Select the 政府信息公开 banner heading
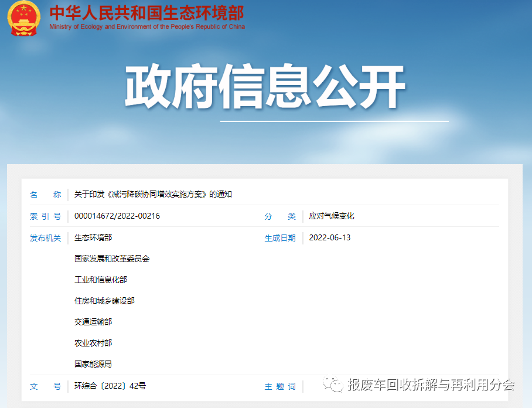Screen dimensions: 532x408 point(265,88)
